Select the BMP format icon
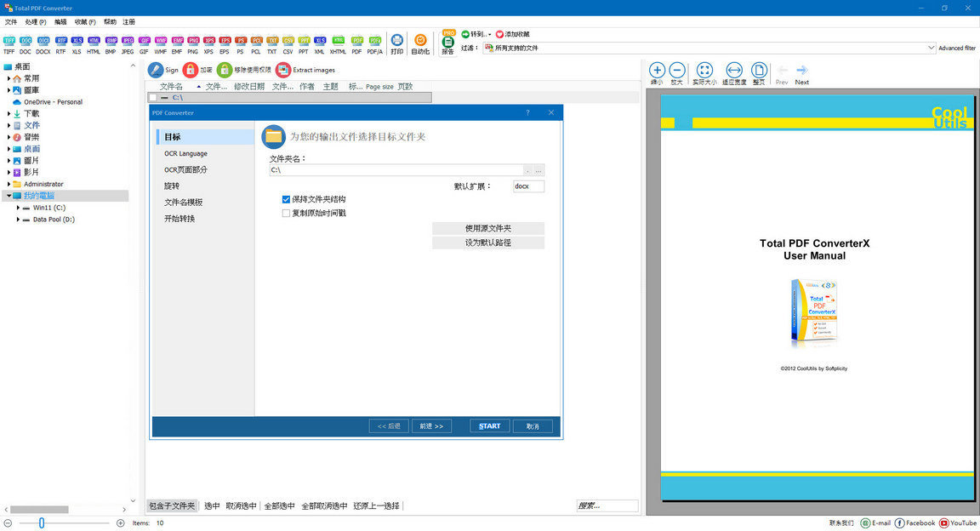Screen dimensions: 980x531 click(x=111, y=43)
